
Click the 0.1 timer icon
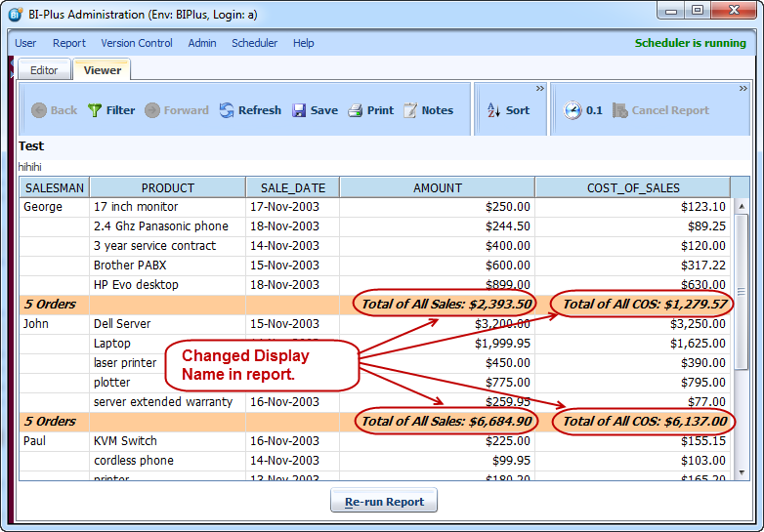pos(573,110)
